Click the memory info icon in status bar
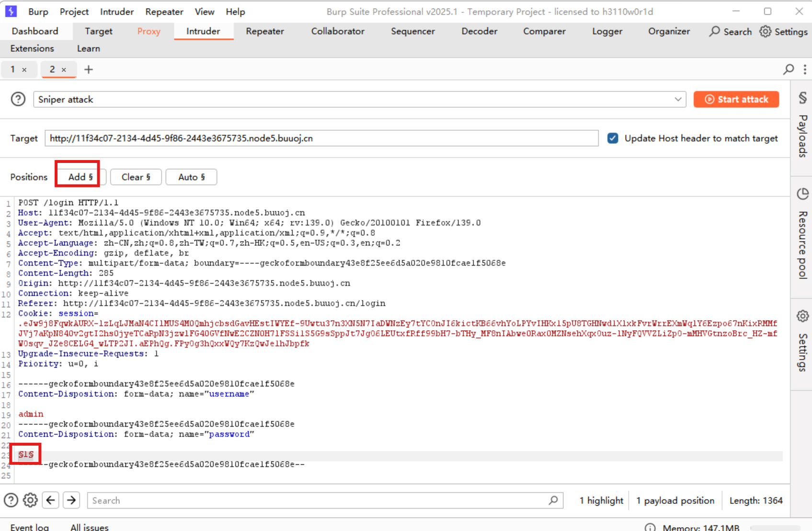 click(650, 528)
